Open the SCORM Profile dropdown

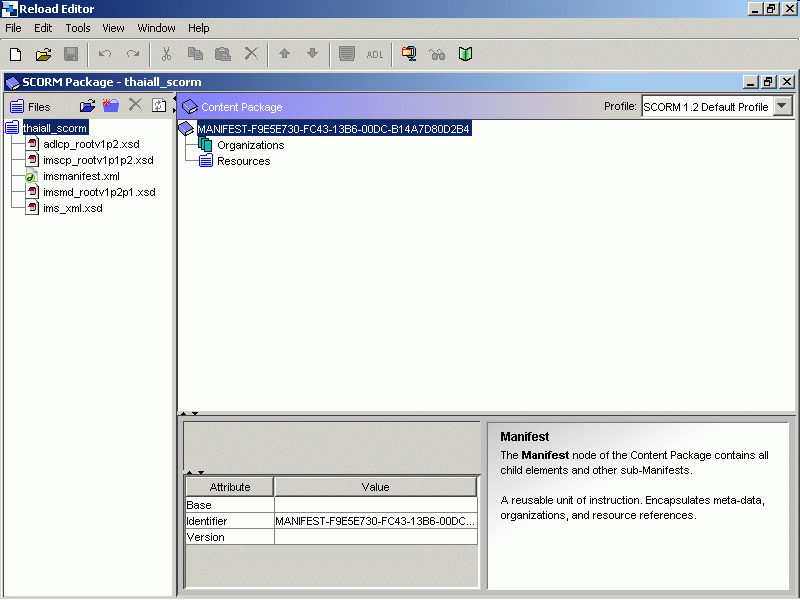782,107
